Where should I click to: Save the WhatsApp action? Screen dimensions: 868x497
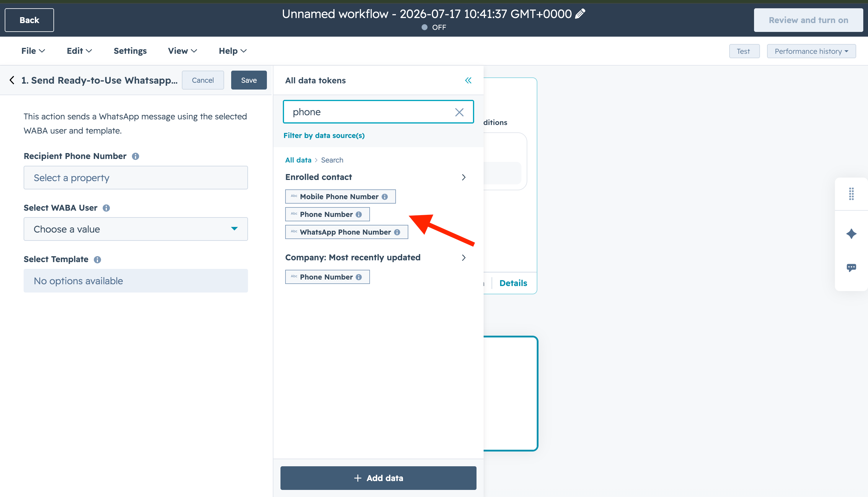tap(249, 80)
